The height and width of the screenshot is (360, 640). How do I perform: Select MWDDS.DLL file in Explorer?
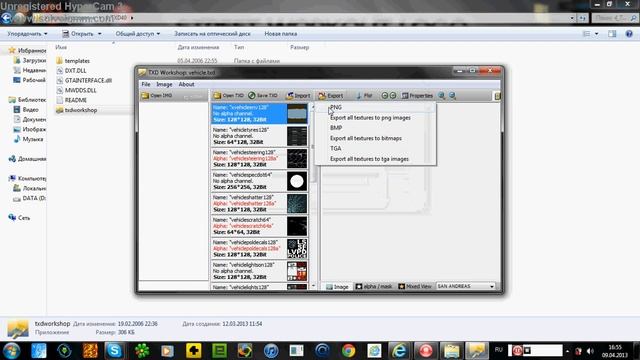click(76, 90)
